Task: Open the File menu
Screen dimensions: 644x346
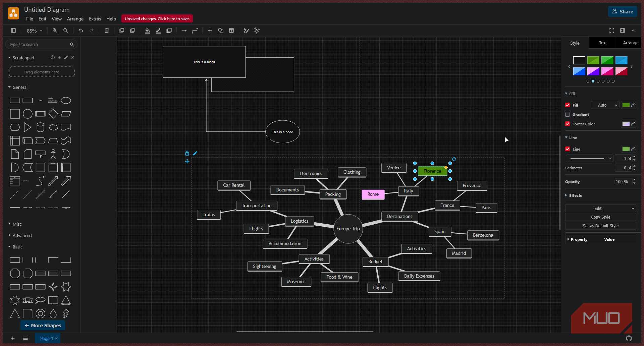Action: click(x=30, y=19)
